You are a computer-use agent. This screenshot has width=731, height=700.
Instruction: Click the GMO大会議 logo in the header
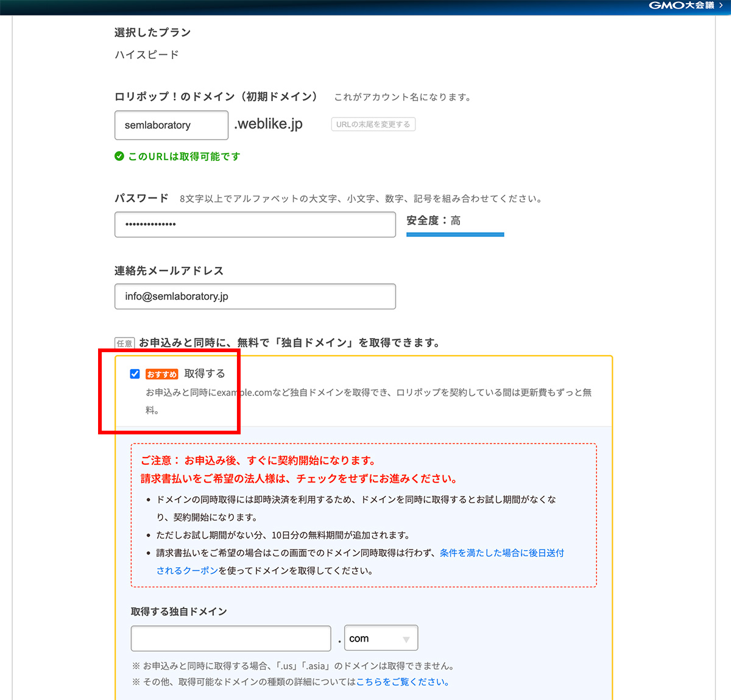[x=678, y=5]
